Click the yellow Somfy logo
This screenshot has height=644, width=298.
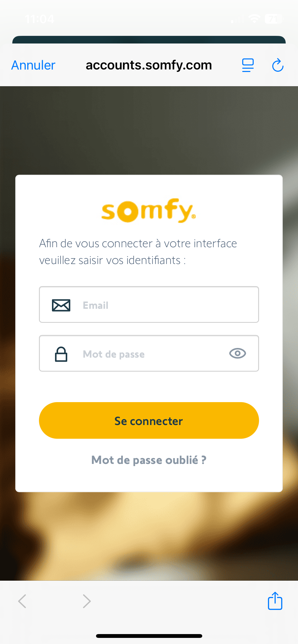click(x=148, y=211)
